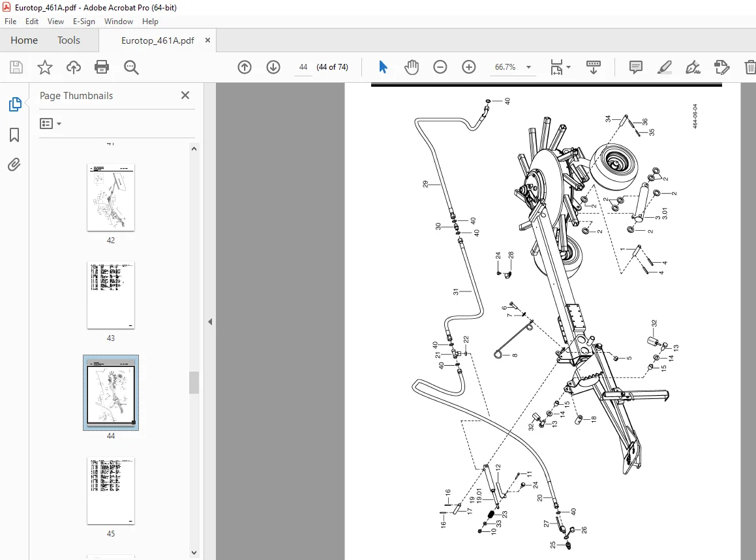Click the stamp tool icon
The image size is (756, 560).
coord(721,67)
